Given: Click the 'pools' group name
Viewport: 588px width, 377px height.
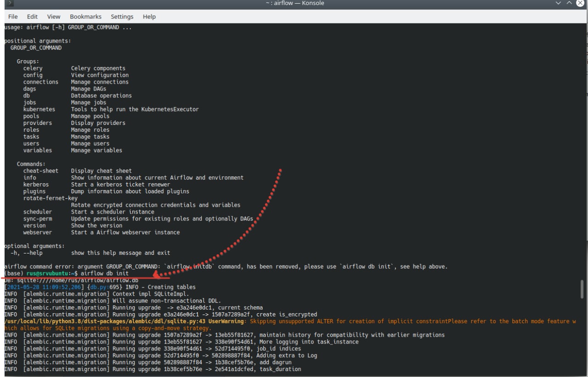Looking at the screenshot, I should point(31,116).
